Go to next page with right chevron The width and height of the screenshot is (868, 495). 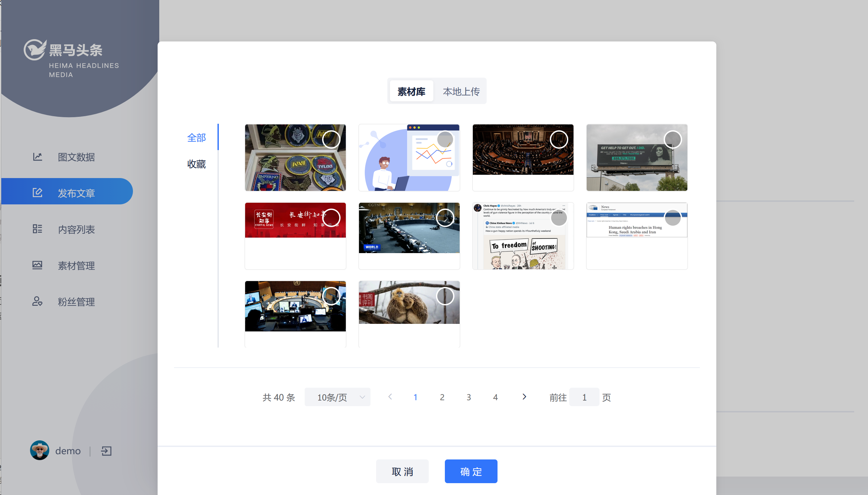pos(524,397)
